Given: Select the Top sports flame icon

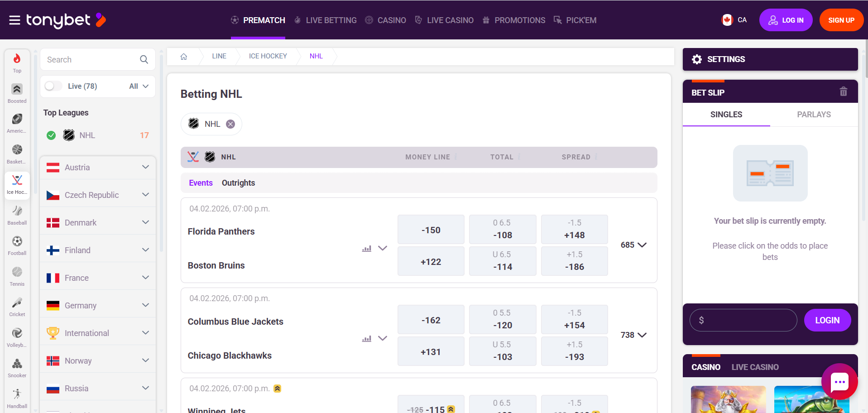Looking at the screenshot, I should pyautogui.click(x=17, y=59).
